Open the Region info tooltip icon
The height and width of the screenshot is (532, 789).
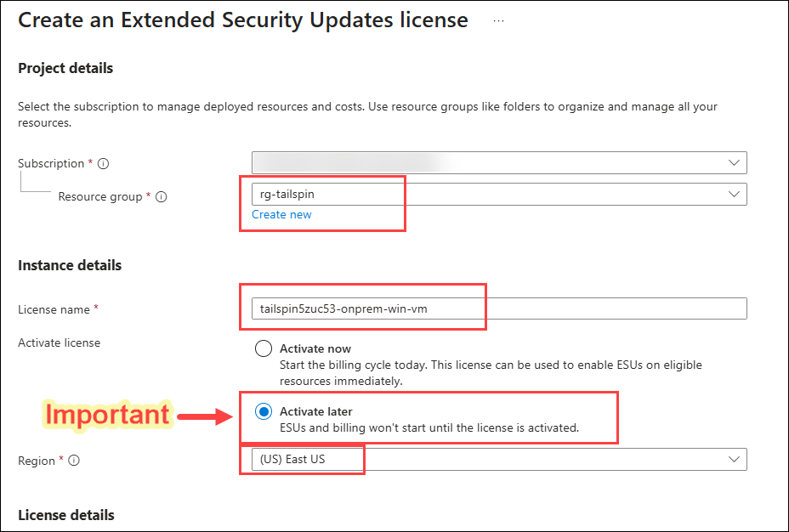[73, 461]
